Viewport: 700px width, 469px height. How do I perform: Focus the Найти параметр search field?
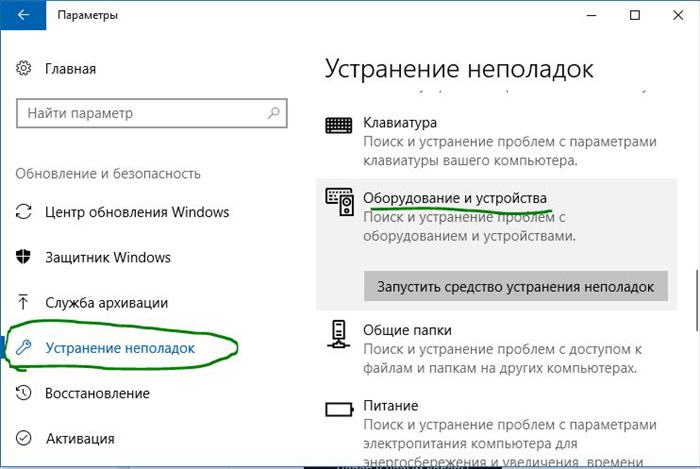152,113
